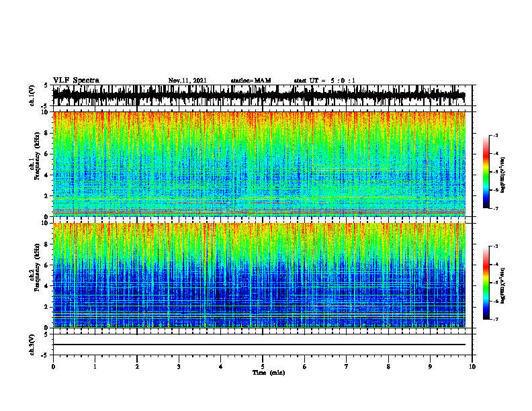Click time axis tick label "7"
This screenshot has width=532, height=411.
click(x=347, y=367)
